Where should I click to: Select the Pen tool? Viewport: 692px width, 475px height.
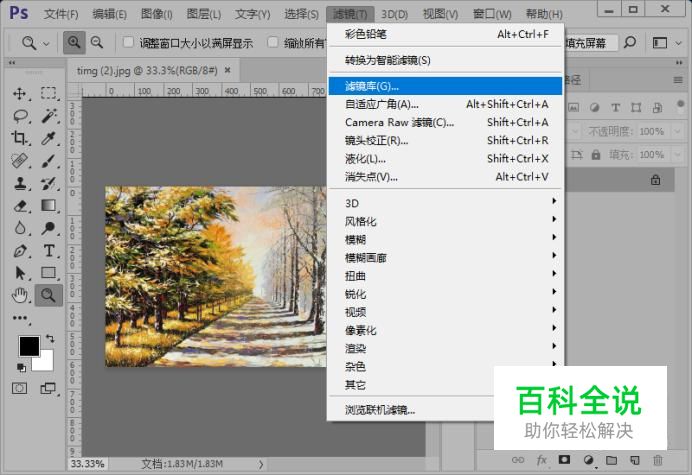point(20,251)
